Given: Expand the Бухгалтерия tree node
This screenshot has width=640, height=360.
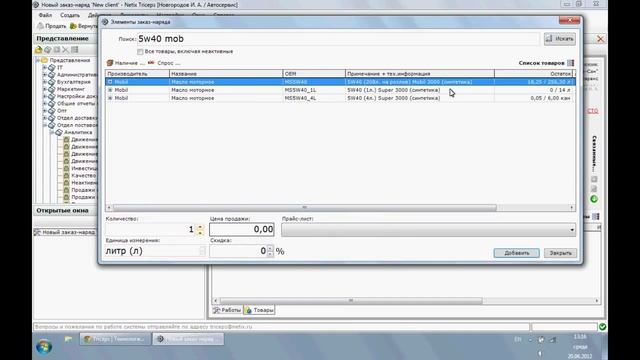Looking at the screenshot, I should [45, 82].
